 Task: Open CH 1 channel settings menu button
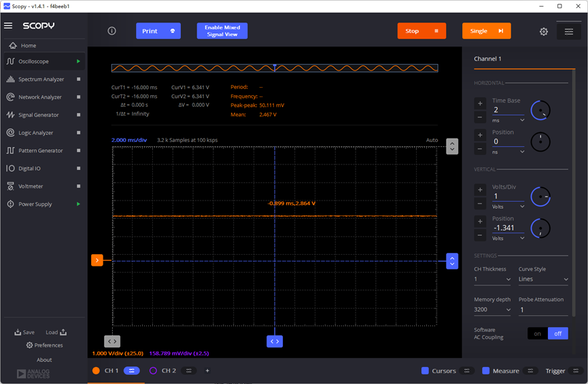[132, 370]
